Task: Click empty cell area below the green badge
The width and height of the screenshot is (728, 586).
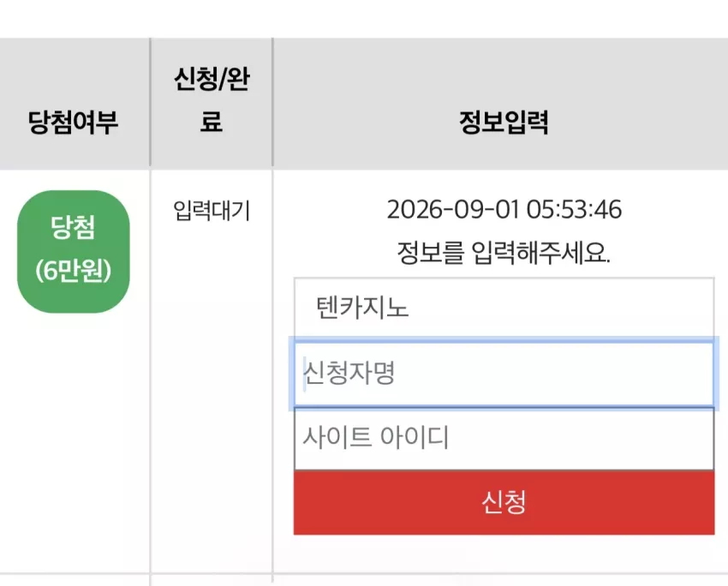Action: pyautogui.click(x=75, y=441)
